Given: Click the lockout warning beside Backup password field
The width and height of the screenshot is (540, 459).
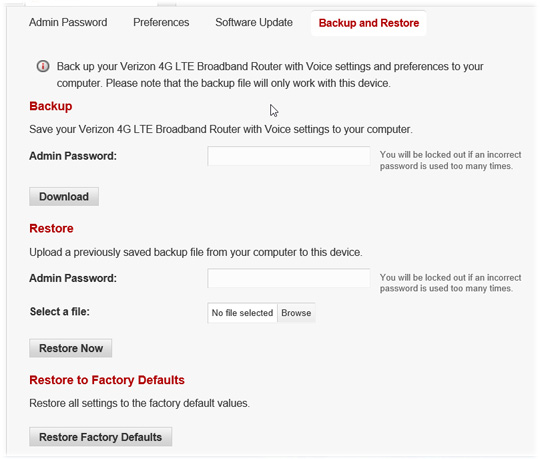Looking at the screenshot, I should [450, 160].
